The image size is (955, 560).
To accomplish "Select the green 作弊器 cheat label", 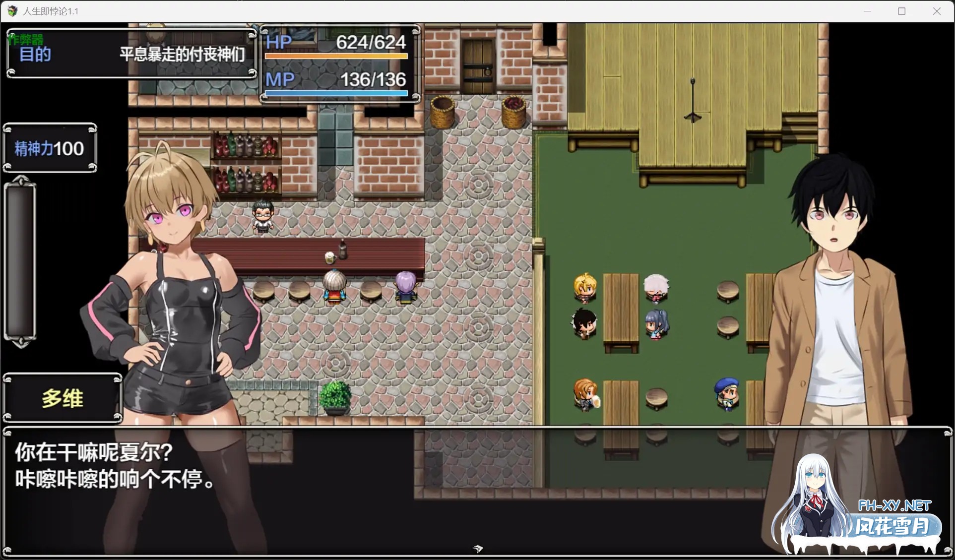I will click(25, 39).
